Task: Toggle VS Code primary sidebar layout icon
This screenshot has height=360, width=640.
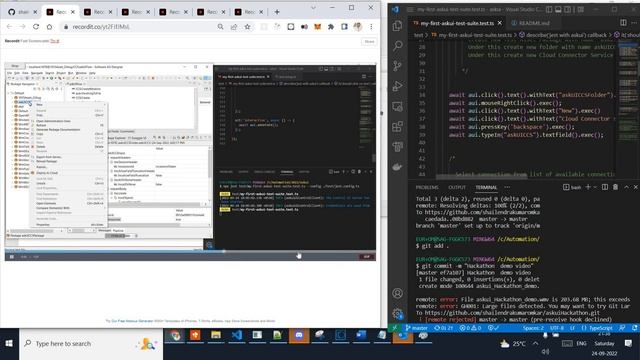Action: pyautogui.click(x=549, y=9)
